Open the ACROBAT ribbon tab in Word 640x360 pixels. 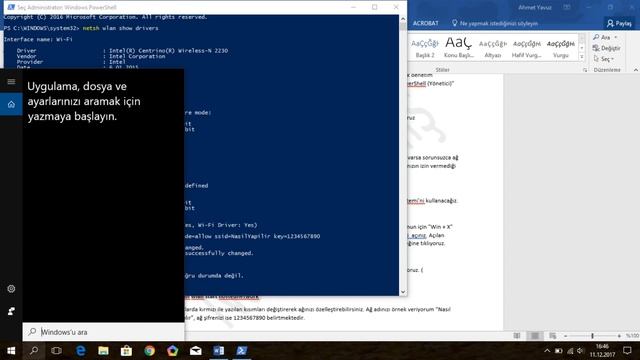(425, 23)
